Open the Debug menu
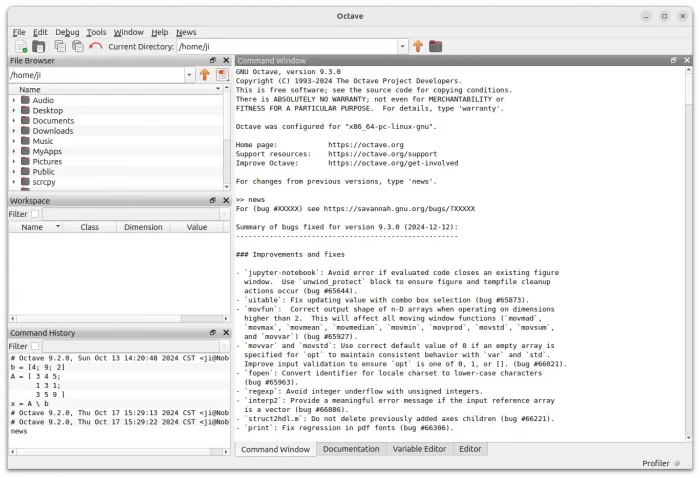Viewport: 700px width, 478px height. tap(67, 32)
